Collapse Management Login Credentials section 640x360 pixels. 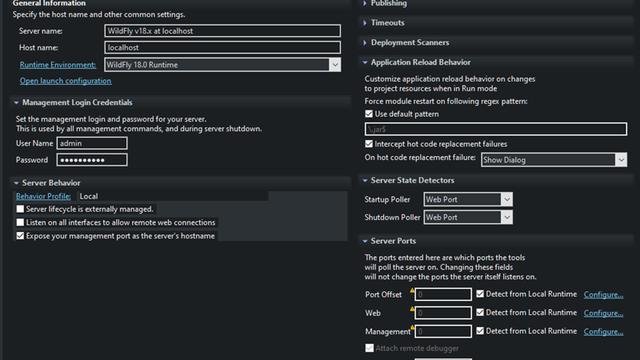[16, 102]
